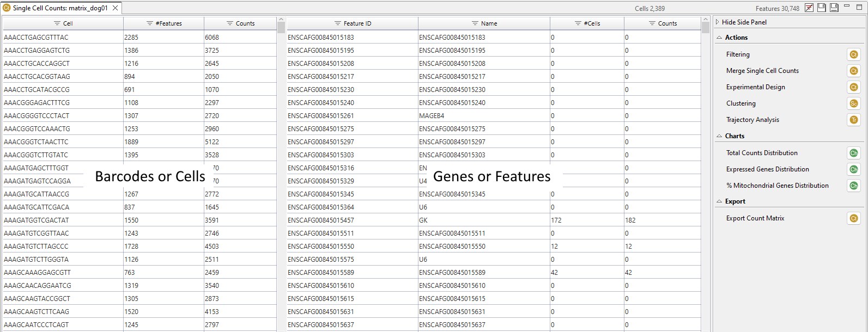Click the Expressed Genes Distribution link
The width and height of the screenshot is (868, 332).
click(x=767, y=169)
